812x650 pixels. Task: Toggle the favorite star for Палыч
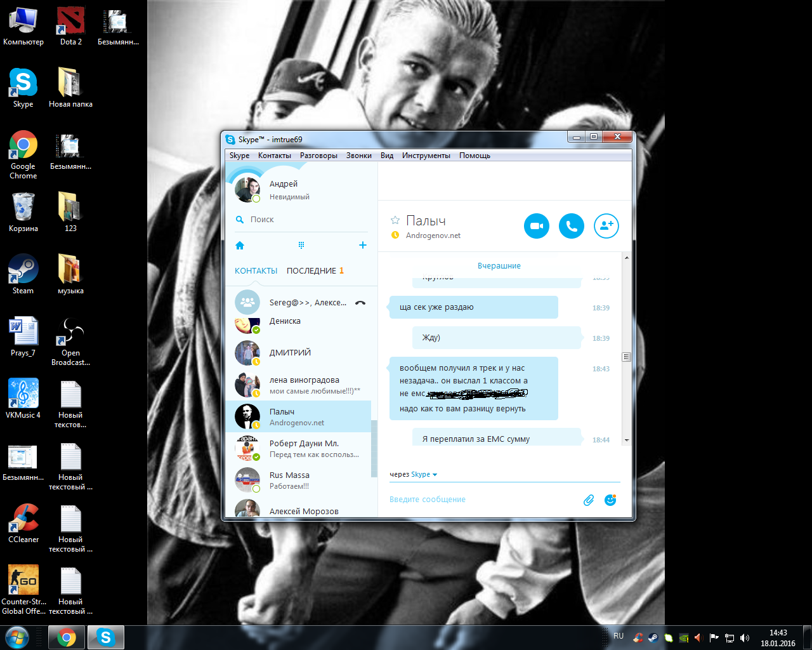395,220
